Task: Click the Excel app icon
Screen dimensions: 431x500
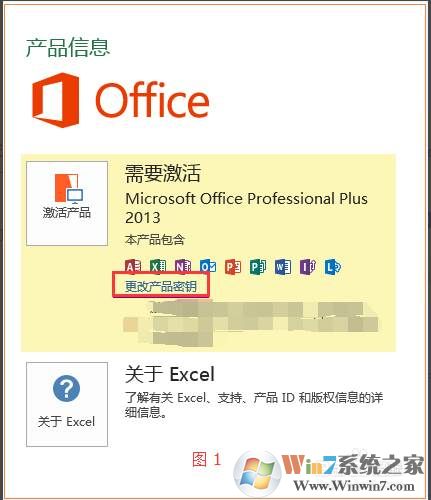Action: (x=158, y=266)
